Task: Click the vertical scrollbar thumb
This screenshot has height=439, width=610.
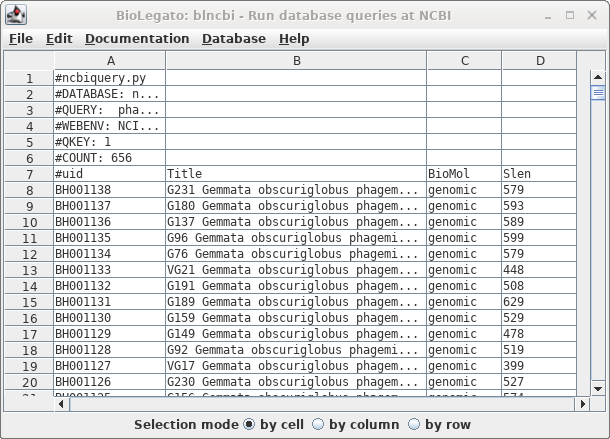Action: coord(598,93)
